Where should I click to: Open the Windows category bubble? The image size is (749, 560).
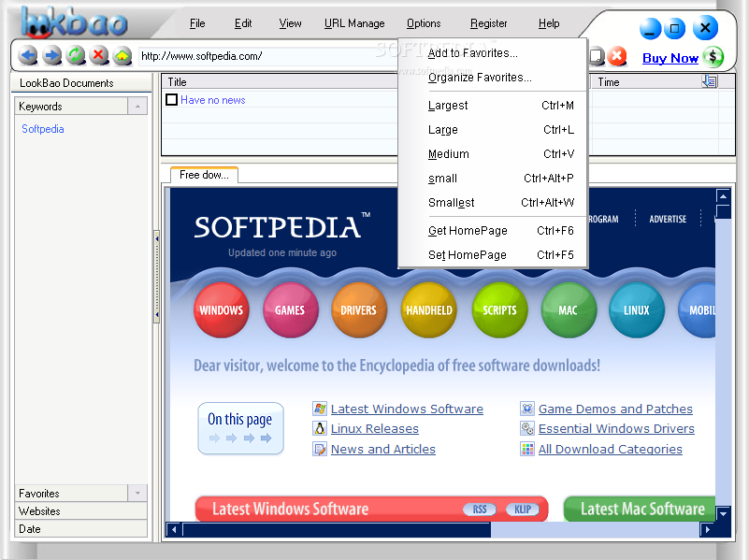[222, 310]
